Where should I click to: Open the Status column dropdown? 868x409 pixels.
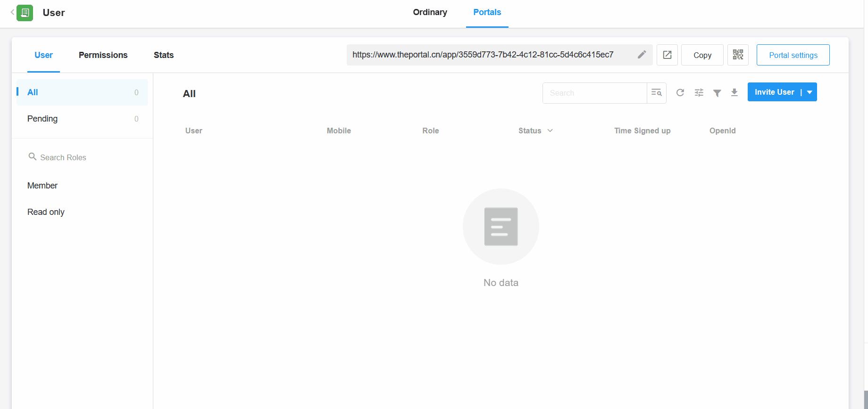click(x=550, y=131)
